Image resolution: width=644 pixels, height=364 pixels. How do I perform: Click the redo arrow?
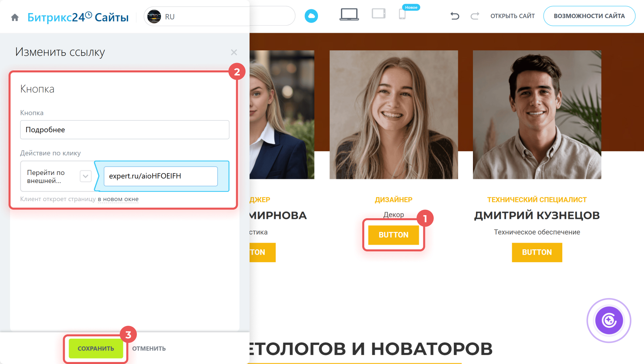click(x=475, y=16)
